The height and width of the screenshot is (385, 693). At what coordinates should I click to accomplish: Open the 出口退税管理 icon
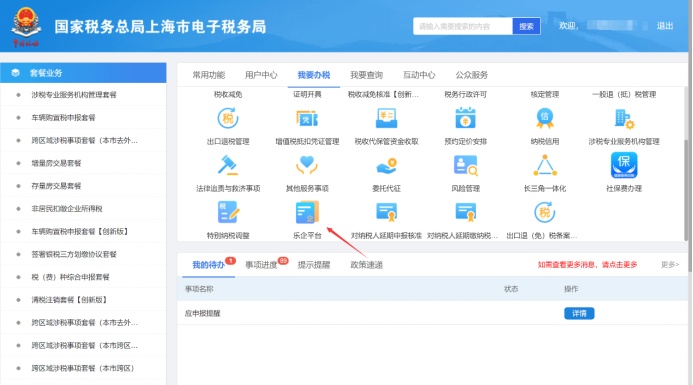(x=228, y=118)
